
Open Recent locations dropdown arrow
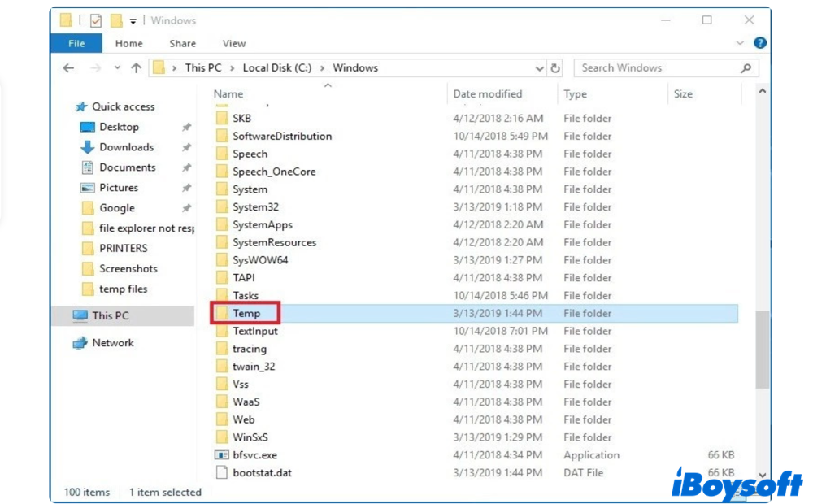[x=117, y=68]
